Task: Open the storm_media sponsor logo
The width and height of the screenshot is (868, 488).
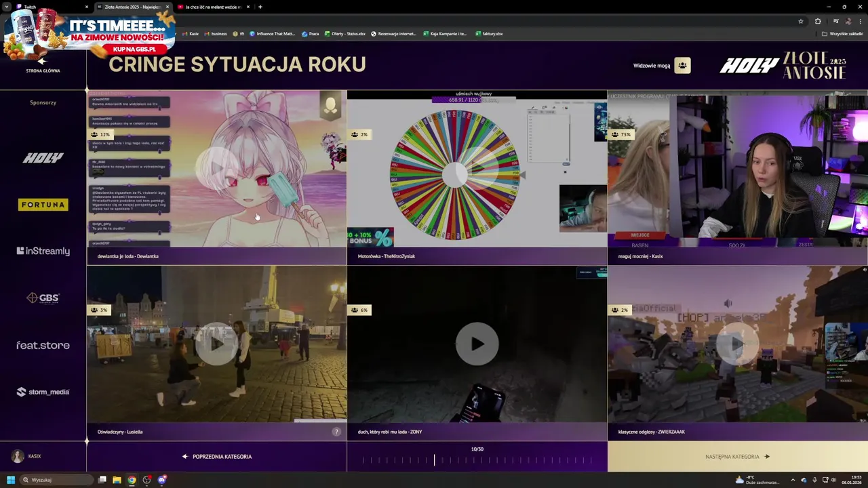Action: pos(43,392)
